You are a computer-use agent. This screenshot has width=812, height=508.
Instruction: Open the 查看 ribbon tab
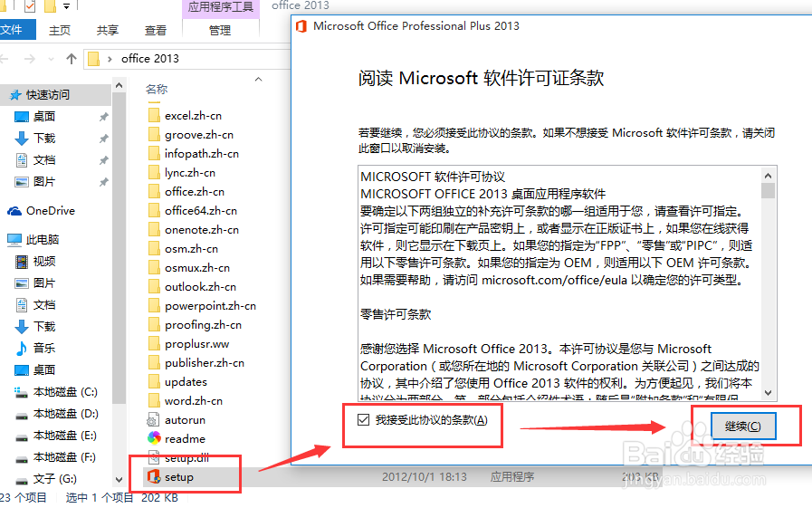156,31
